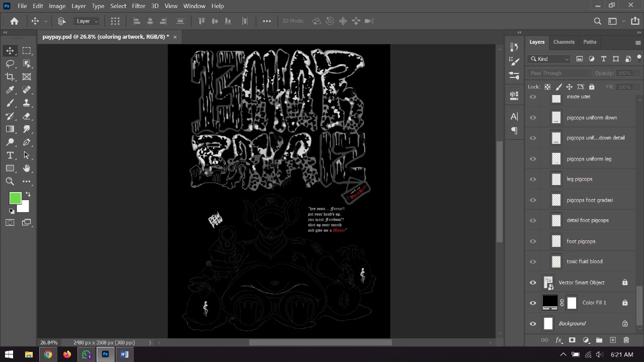Add a layer mask
This screenshot has width=644, height=362.
click(572, 340)
